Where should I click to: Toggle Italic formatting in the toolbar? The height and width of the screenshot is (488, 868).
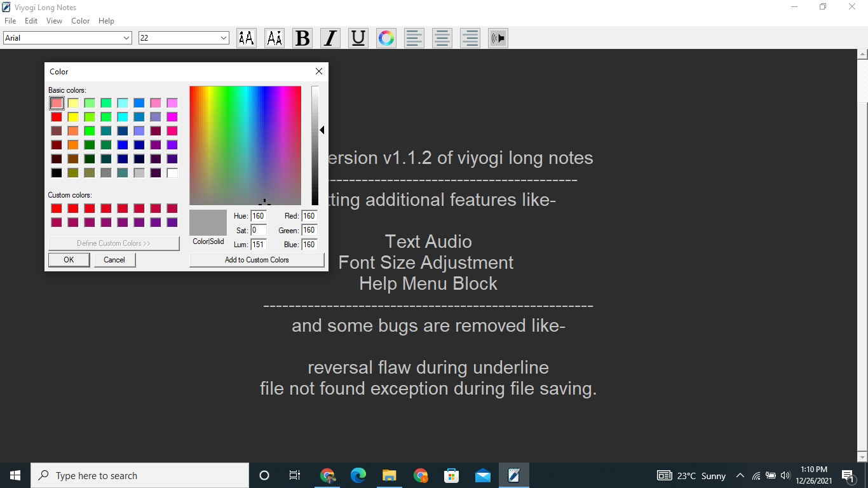click(x=330, y=38)
